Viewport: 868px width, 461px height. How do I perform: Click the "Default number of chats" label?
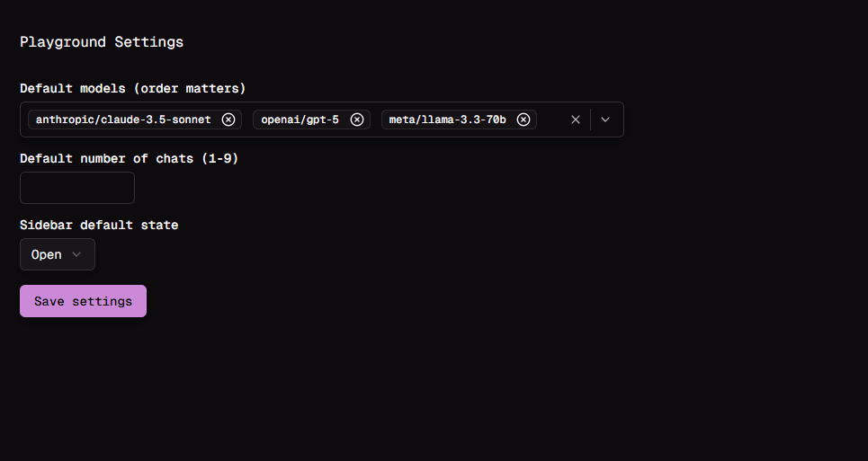[x=106, y=158]
